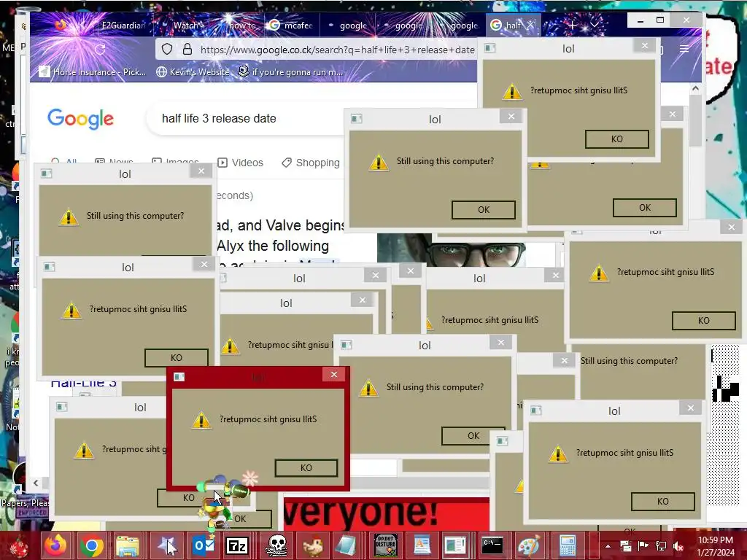Open Horse Insurance bookmark
Image resolution: width=747 pixels, height=560 pixels.
pyautogui.click(x=93, y=72)
